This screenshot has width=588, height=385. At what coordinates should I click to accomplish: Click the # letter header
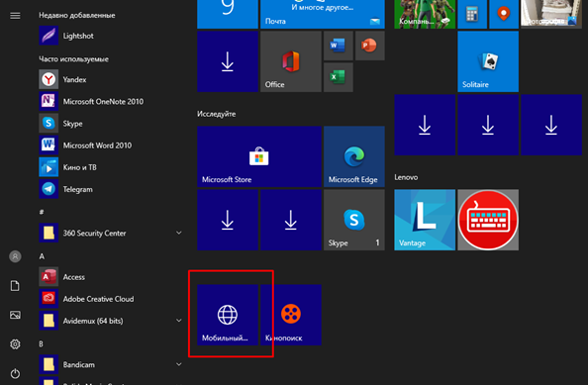(42, 212)
